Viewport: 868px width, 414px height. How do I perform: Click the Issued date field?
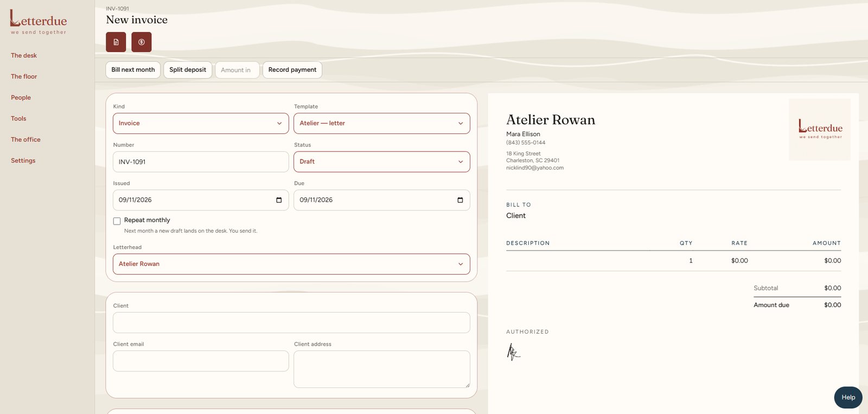point(201,200)
